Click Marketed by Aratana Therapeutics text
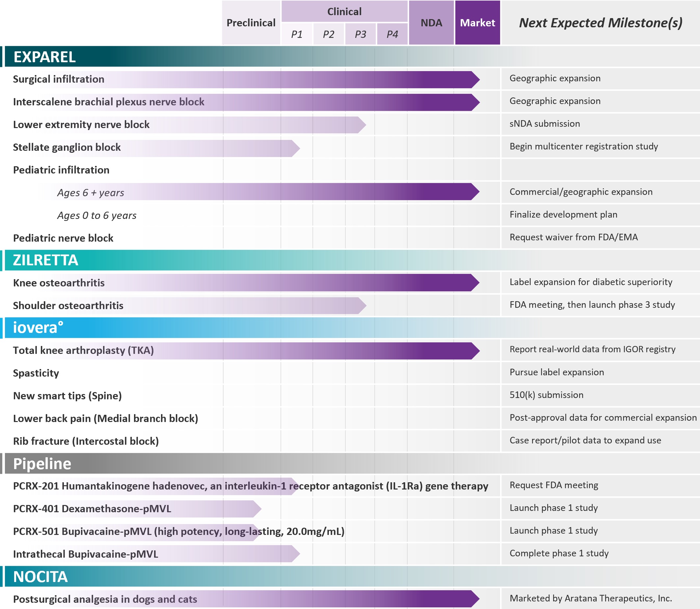 click(591, 598)
